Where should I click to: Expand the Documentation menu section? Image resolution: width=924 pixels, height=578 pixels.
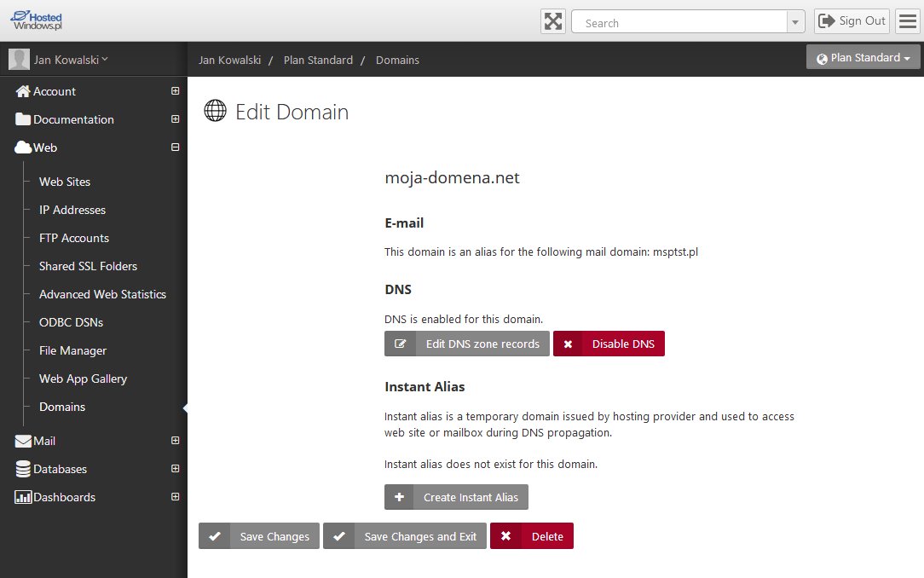click(175, 119)
